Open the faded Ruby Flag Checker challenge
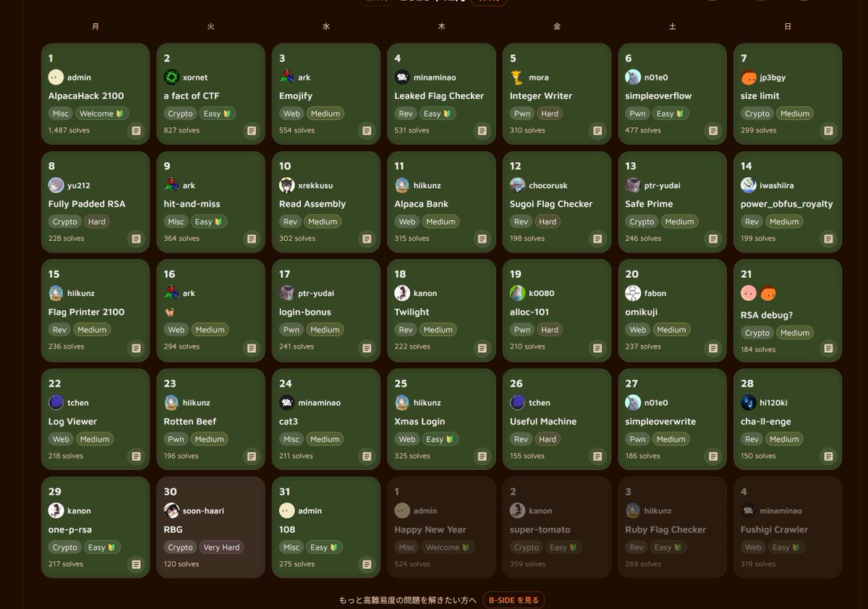 click(665, 529)
